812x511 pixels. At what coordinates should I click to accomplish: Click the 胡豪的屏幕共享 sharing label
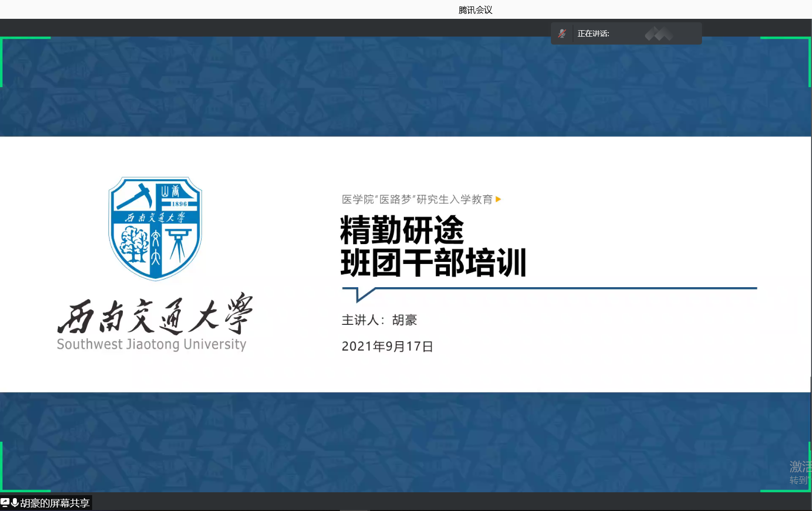[54, 503]
